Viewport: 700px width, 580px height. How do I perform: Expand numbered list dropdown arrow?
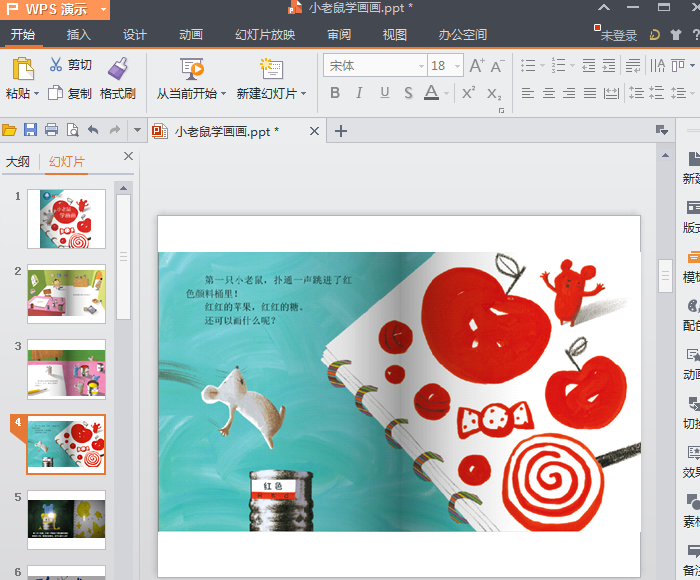(573, 66)
